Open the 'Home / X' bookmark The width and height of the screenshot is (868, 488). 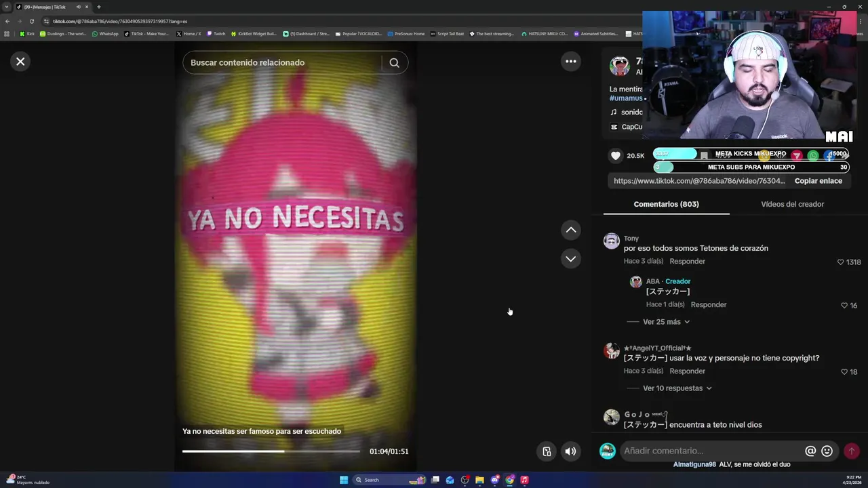coord(189,34)
